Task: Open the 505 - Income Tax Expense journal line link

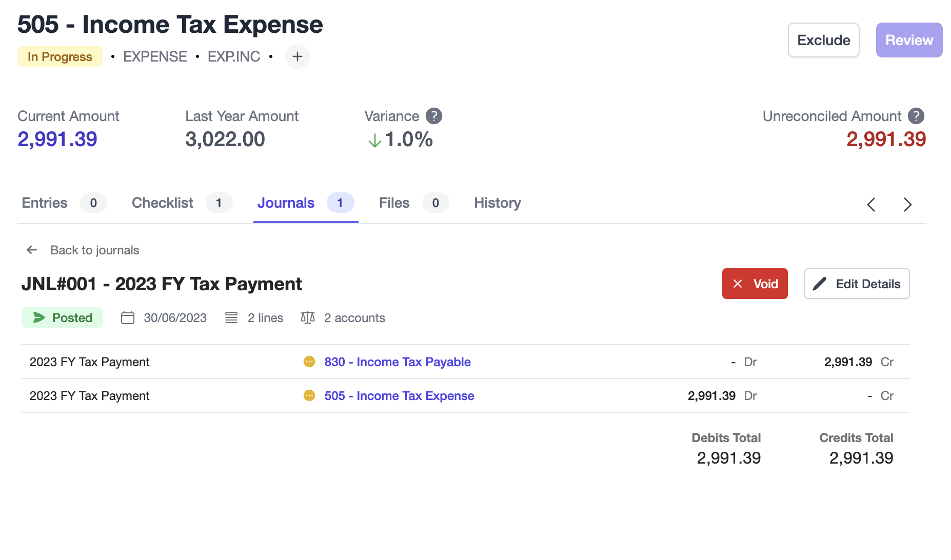Action: tap(399, 395)
